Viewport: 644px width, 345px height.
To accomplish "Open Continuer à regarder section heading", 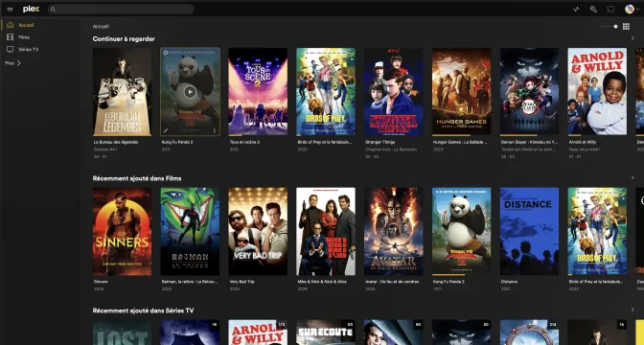I will [124, 39].
